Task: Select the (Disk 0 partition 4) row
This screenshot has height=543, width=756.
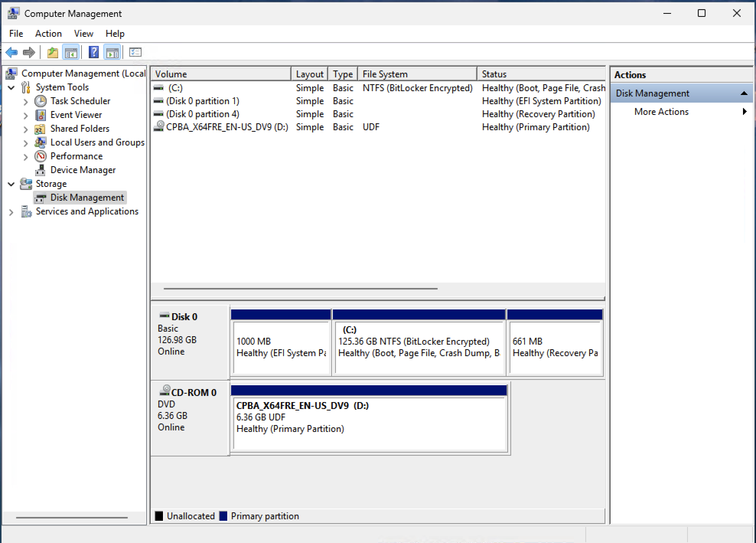Action: click(x=378, y=114)
